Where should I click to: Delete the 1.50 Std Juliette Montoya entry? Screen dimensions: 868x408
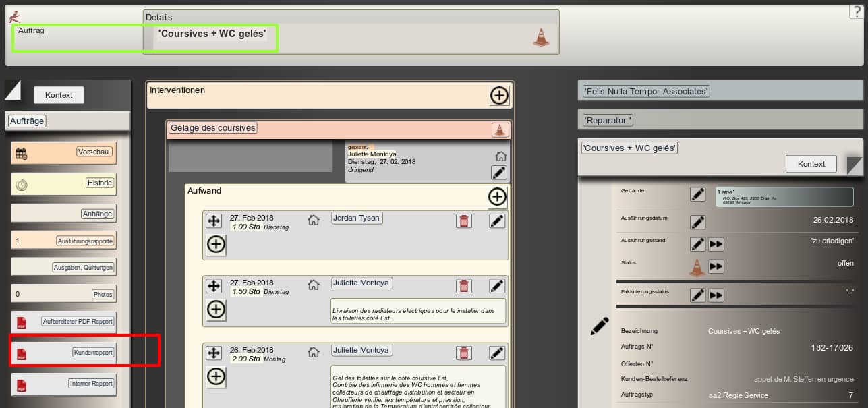coord(464,286)
